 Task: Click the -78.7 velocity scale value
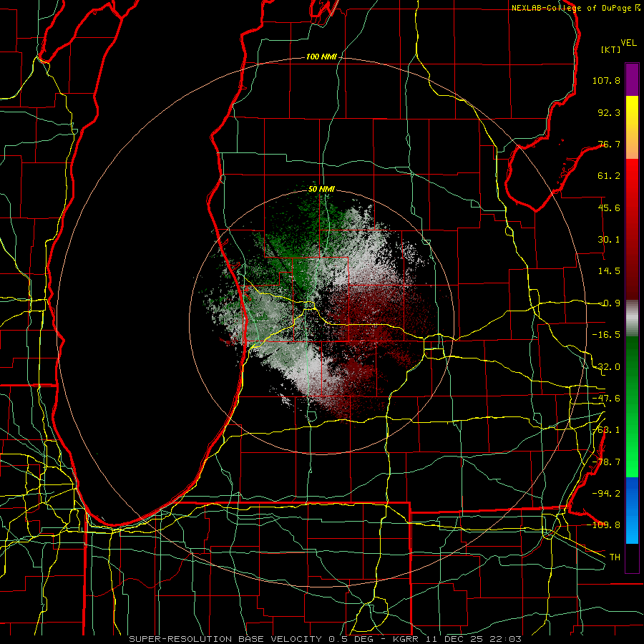(606, 462)
